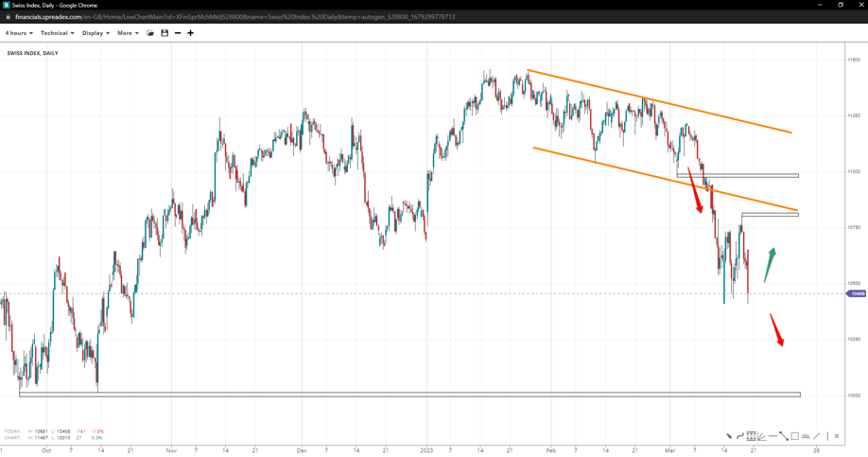This screenshot has width=868, height=457.
Task: Zoom in with the plus icon
Action: point(191,33)
